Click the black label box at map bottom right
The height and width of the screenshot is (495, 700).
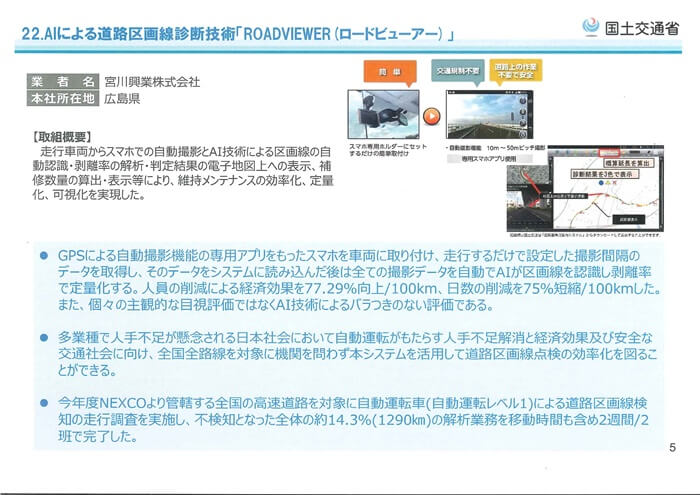(629, 220)
